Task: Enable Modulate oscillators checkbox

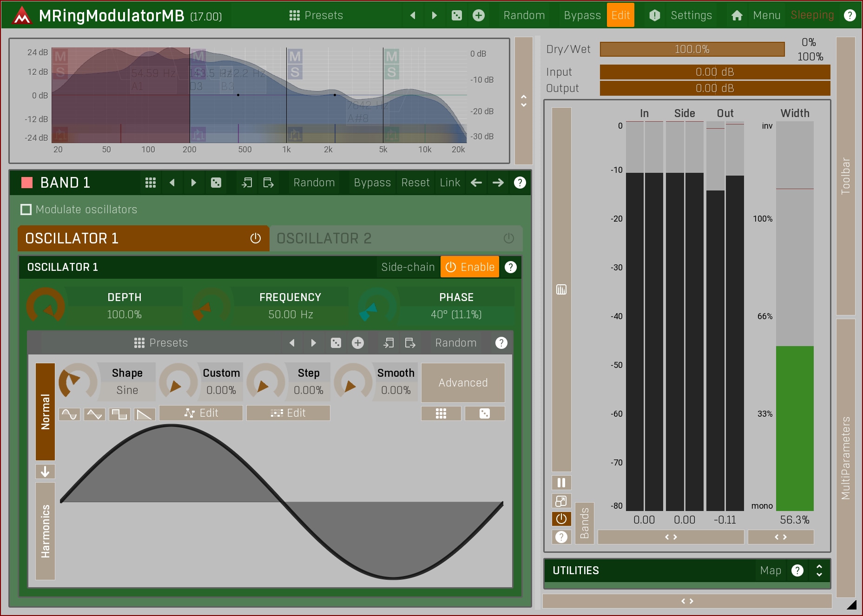Action: click(26, 210)
